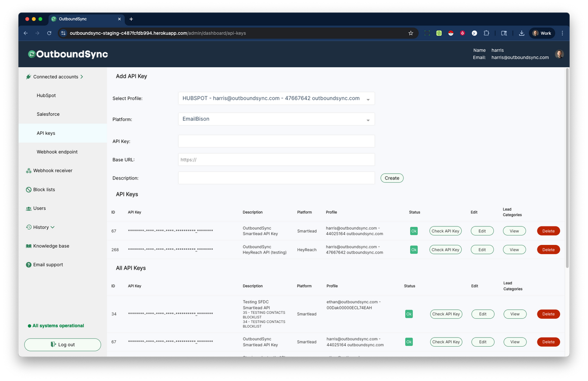
Task: Click the API Key input field
Action: [x=276, y=141]
